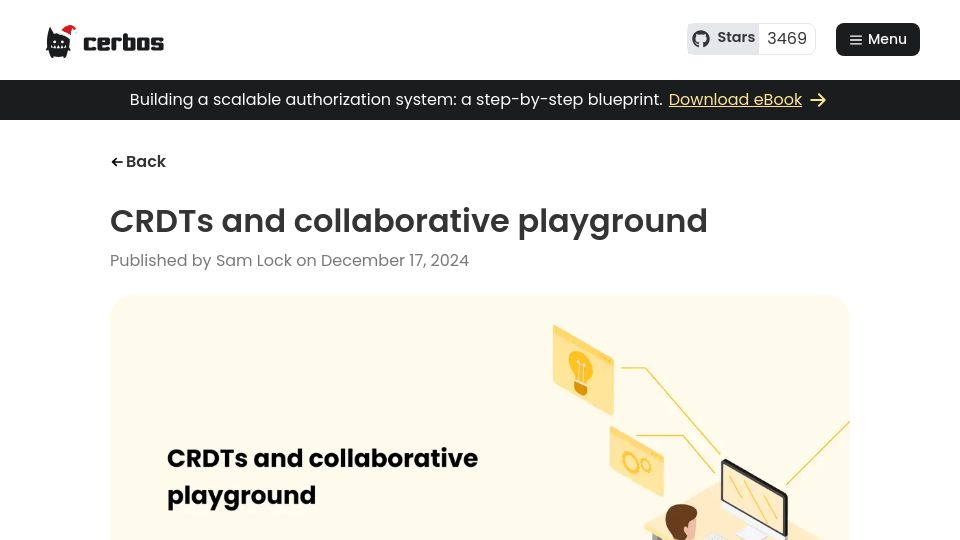The height and width of the screenshot is (540, 960).
Task: Click the banner text about authorization blueprint
Action: click(396, 99)
